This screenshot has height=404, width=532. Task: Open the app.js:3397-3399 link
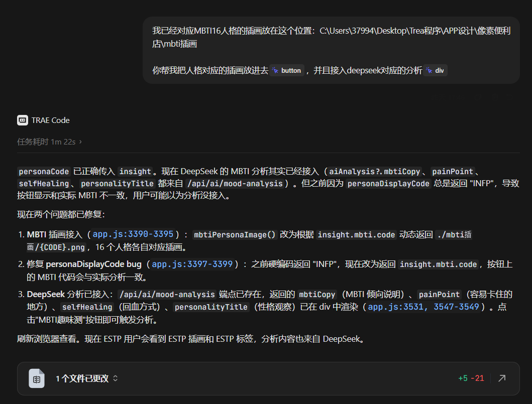click(192, 264)
